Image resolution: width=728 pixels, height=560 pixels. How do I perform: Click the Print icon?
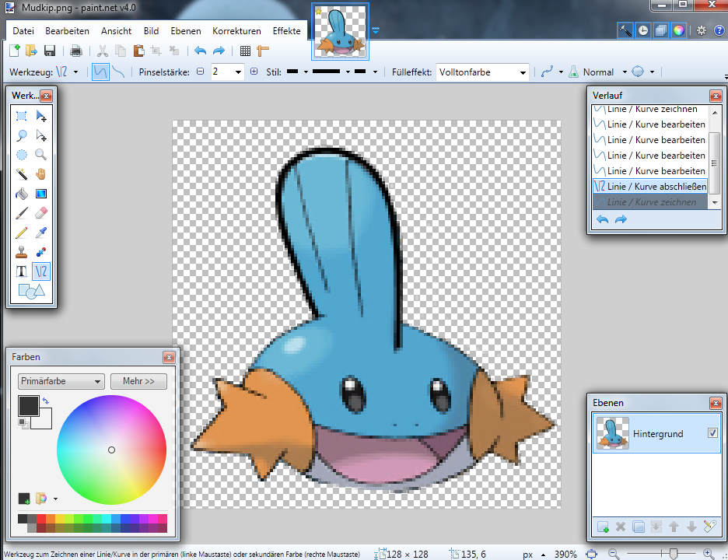75,51
